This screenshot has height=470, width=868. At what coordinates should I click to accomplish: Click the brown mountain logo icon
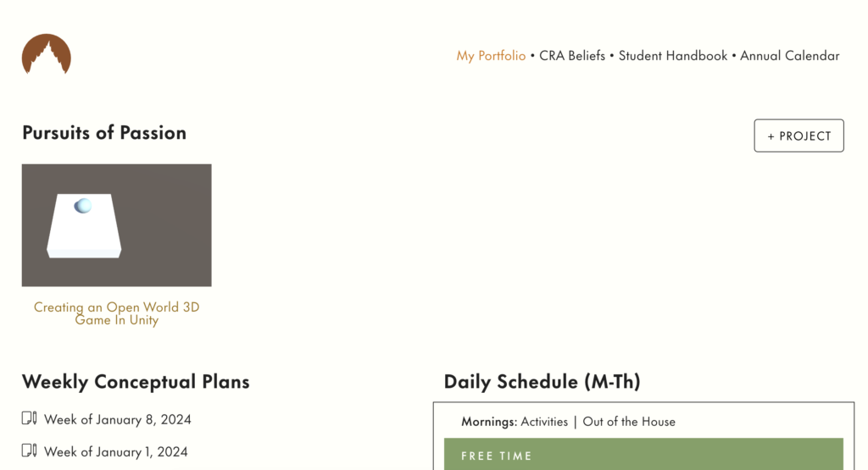(47, 54)
